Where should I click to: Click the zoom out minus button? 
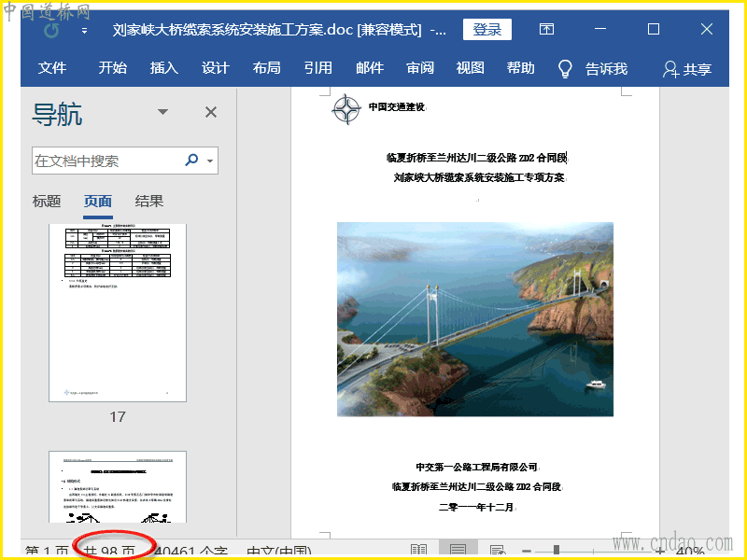527,551
